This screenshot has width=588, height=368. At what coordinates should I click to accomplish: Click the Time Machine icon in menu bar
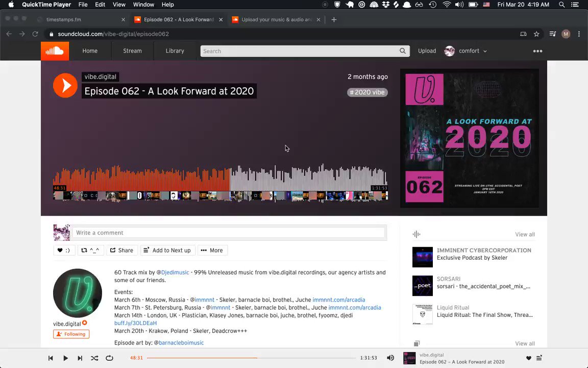pos(433,5)
